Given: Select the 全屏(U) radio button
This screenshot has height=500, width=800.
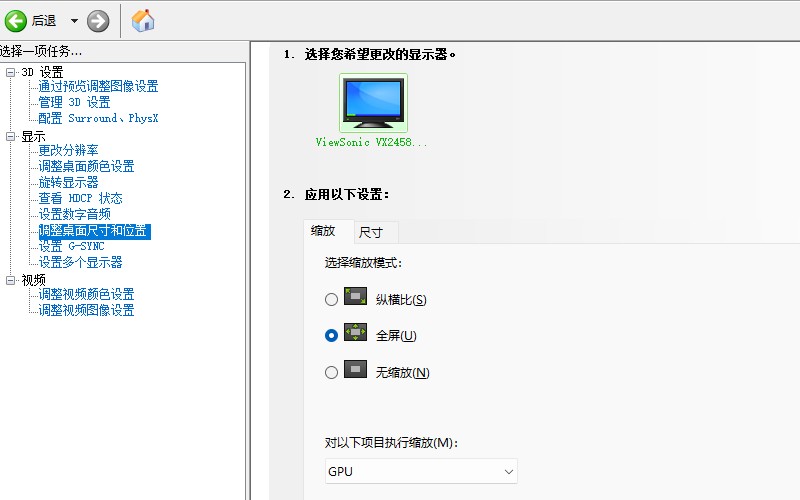Looking at the screenshot, I should [331, 335].
